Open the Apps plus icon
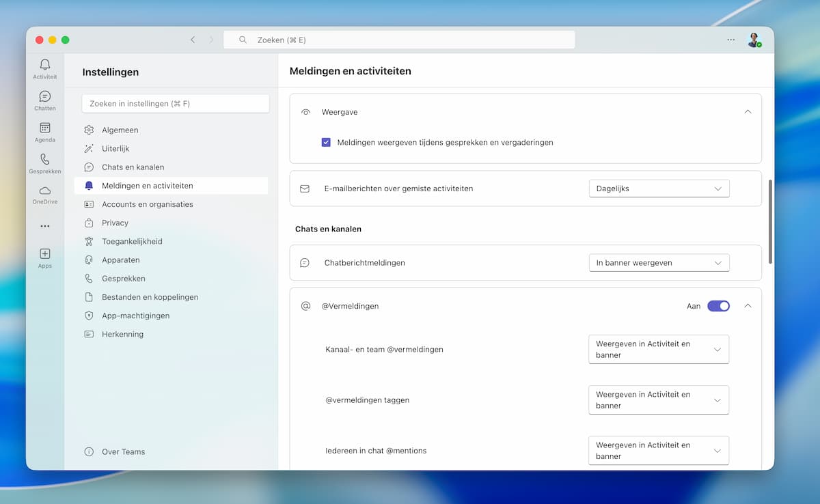Viewport: 820px width, 504px height. (x=45, y=254)
